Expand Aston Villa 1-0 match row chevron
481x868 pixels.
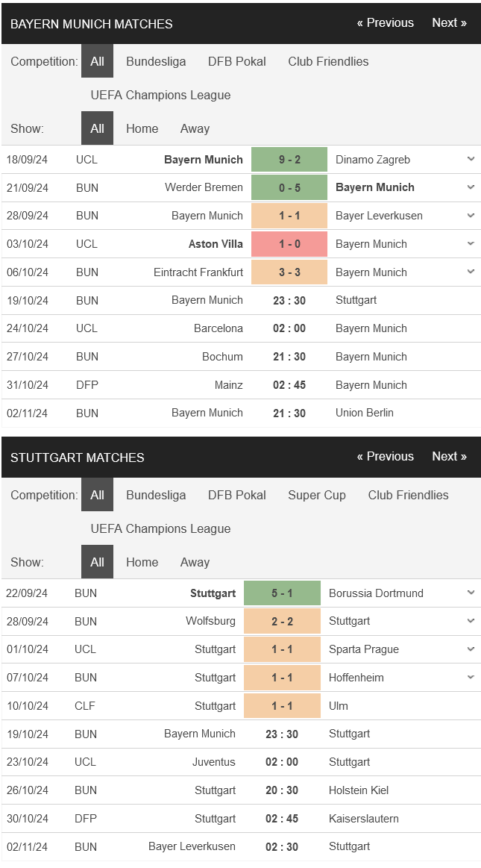(471, 243)
